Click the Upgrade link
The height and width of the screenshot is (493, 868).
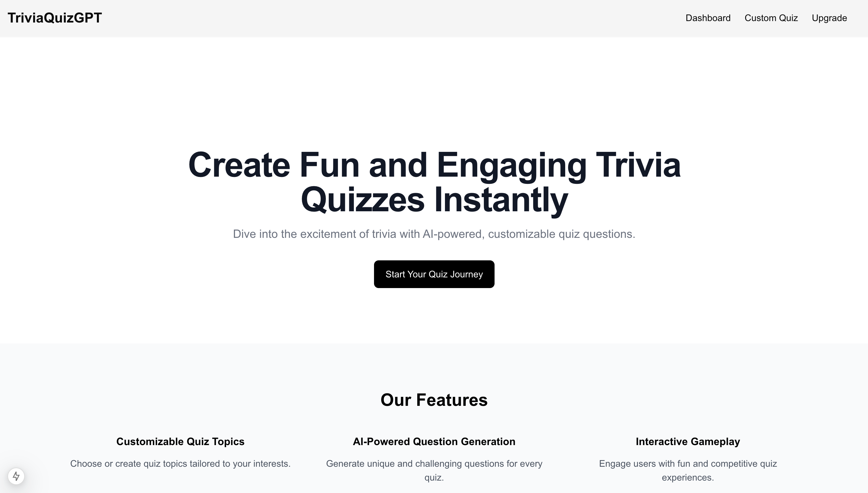pos(829,18)
